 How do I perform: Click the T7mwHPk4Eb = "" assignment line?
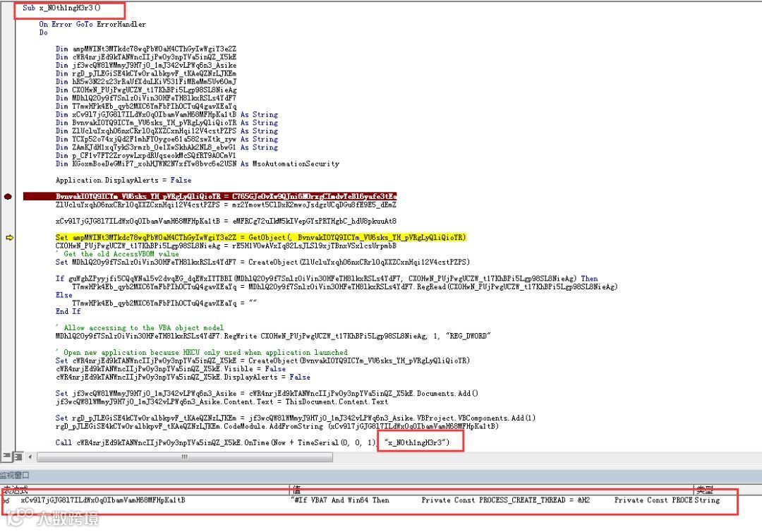[164, 303]
